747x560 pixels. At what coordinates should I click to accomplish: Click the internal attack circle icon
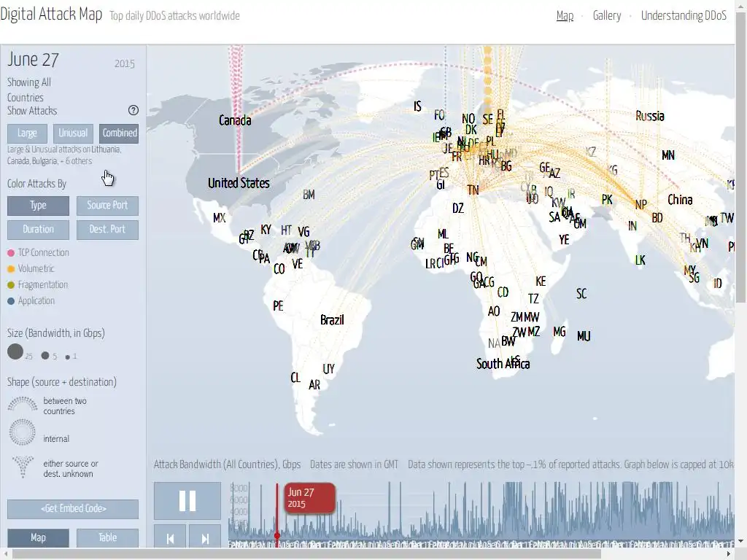click(23, 432)
